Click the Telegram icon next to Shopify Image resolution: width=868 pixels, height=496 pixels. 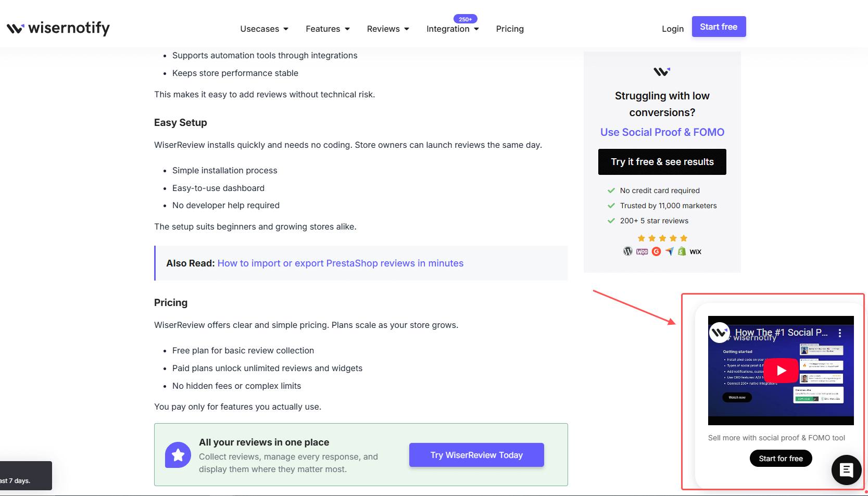pos(669,251)
